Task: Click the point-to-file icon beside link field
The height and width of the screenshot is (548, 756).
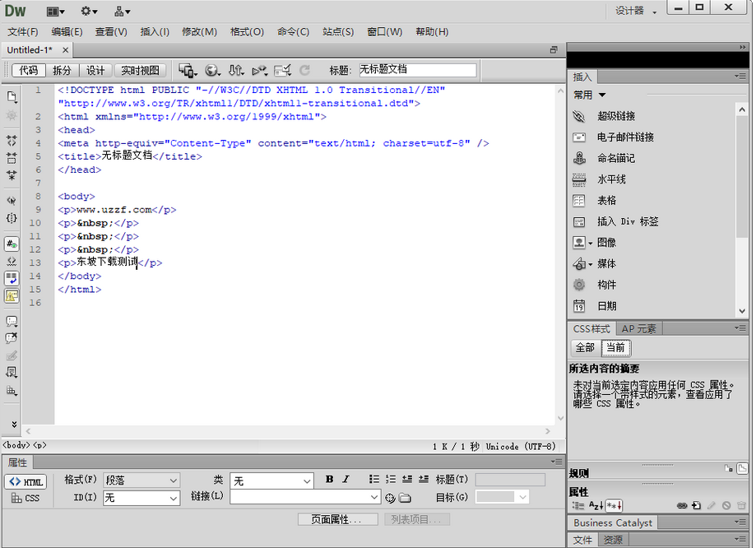Action: (390, 498)
